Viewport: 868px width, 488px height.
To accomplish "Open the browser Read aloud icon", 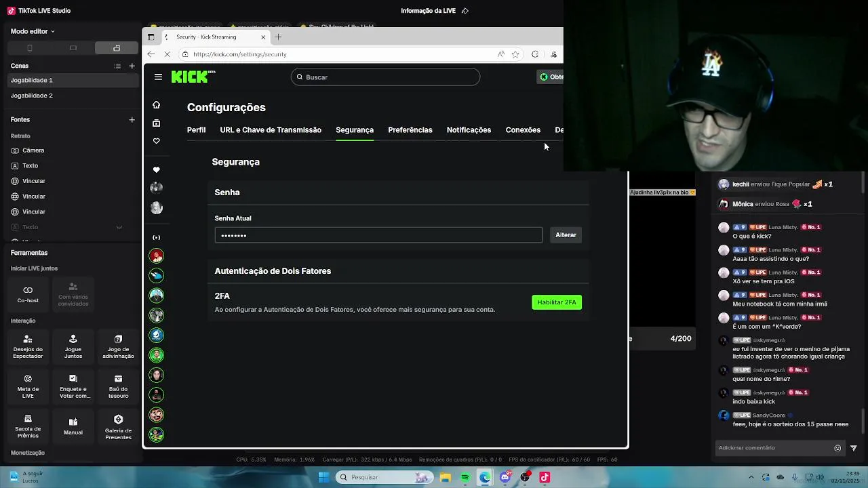I will point(500,54).
